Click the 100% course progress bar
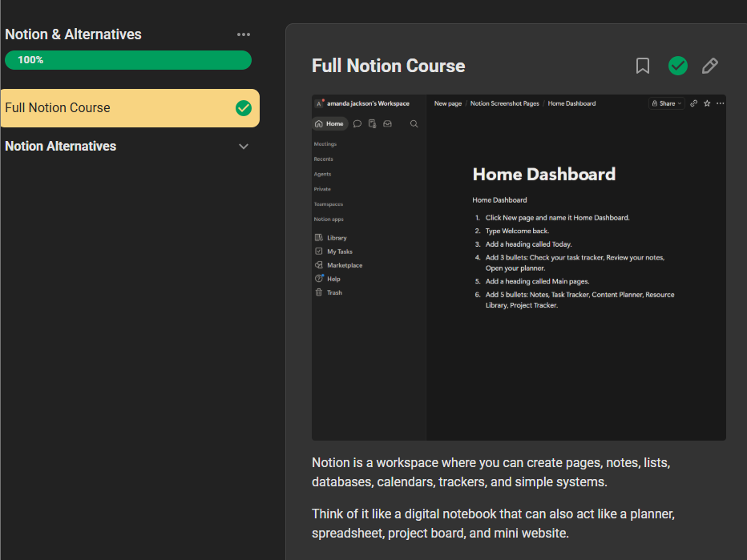Screen dimensions: 747x560 pyautogui.click(x=127, y=60)
